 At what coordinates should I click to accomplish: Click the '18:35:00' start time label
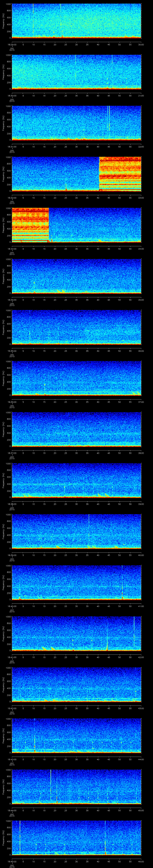12,351
